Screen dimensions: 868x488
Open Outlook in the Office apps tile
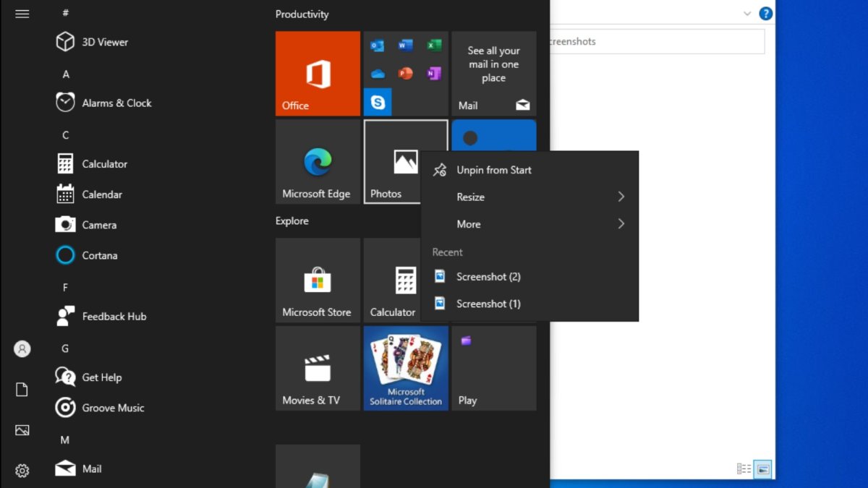[377, 46]
